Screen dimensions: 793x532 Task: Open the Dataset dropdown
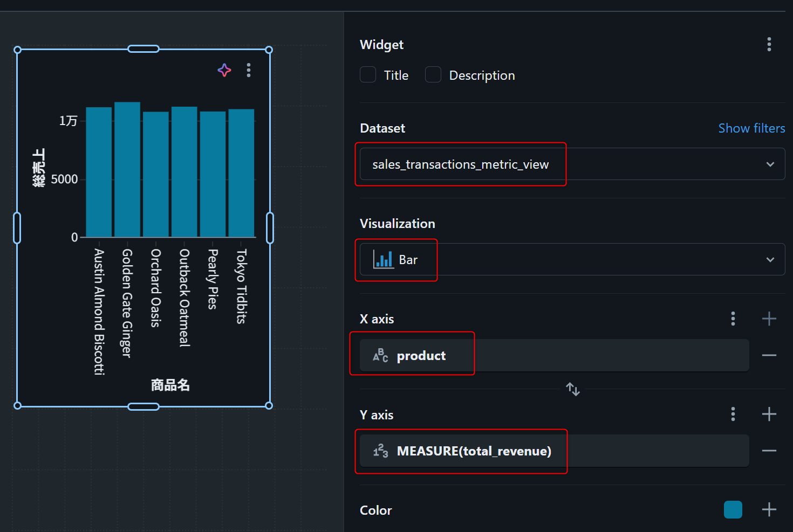tap(572, 164)
